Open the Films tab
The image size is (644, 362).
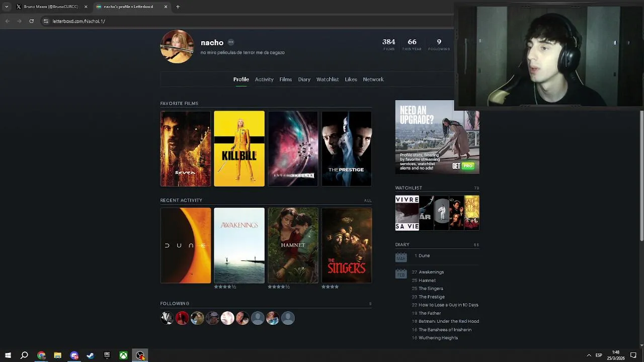(x=285, y=79)
